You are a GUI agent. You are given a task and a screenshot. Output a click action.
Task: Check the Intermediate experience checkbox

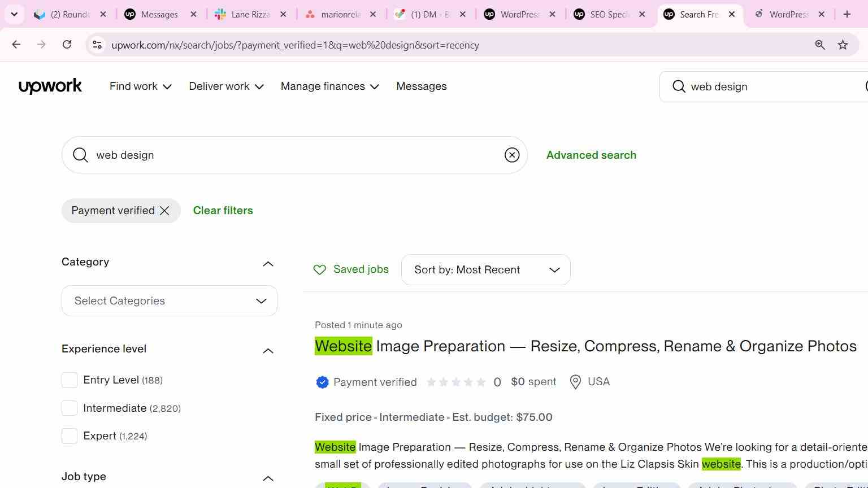[x=70, y=408]
